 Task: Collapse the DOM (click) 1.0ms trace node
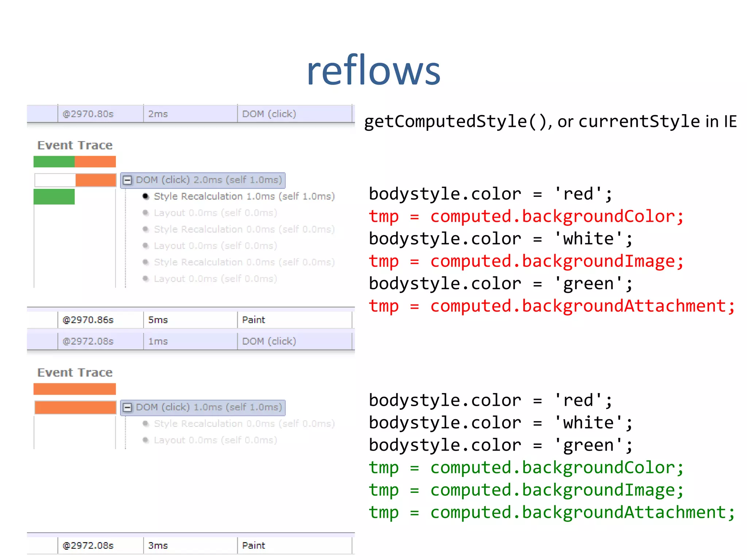point(127,407)
